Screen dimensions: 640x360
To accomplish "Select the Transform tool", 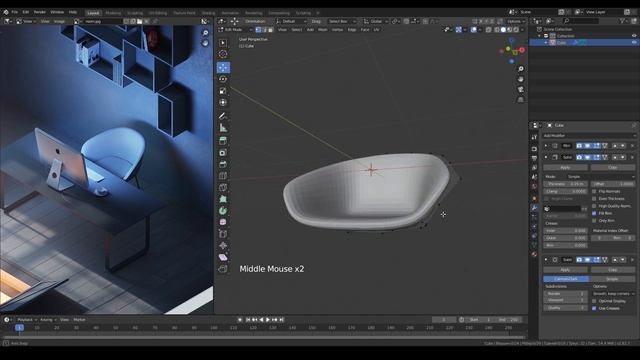I will pyautogui.click(x=223, y=102).
